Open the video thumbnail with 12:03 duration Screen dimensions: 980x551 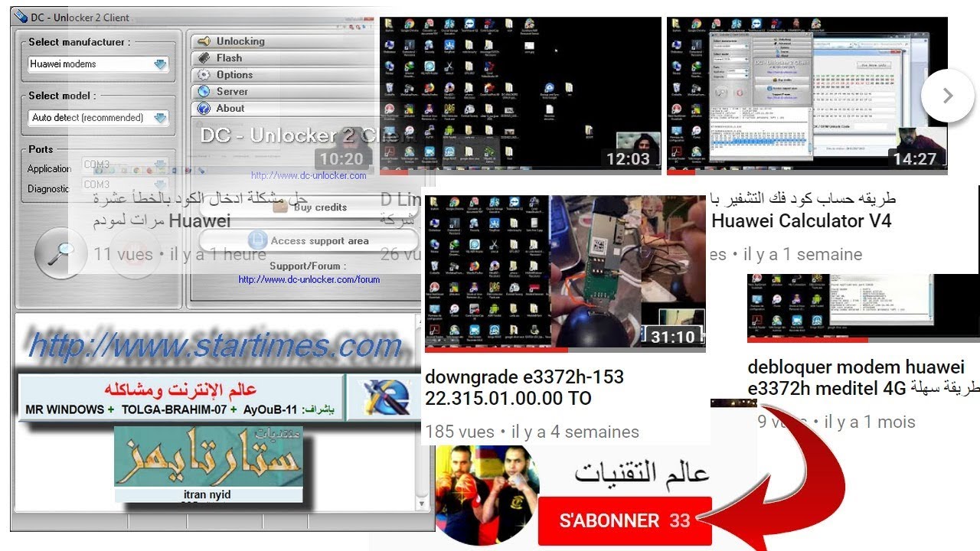521,96
